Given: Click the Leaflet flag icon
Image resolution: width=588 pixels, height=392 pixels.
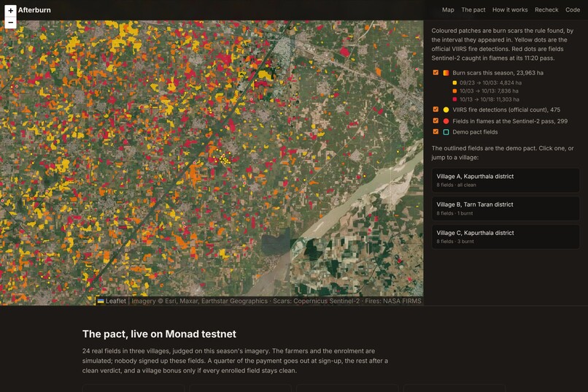Looking at the screenshot, I should (101, 301).
